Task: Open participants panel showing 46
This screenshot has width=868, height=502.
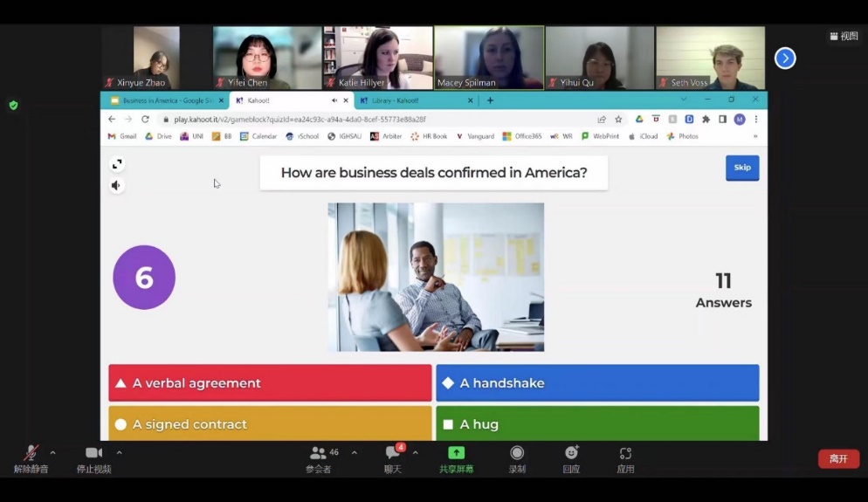Action: 319,453
